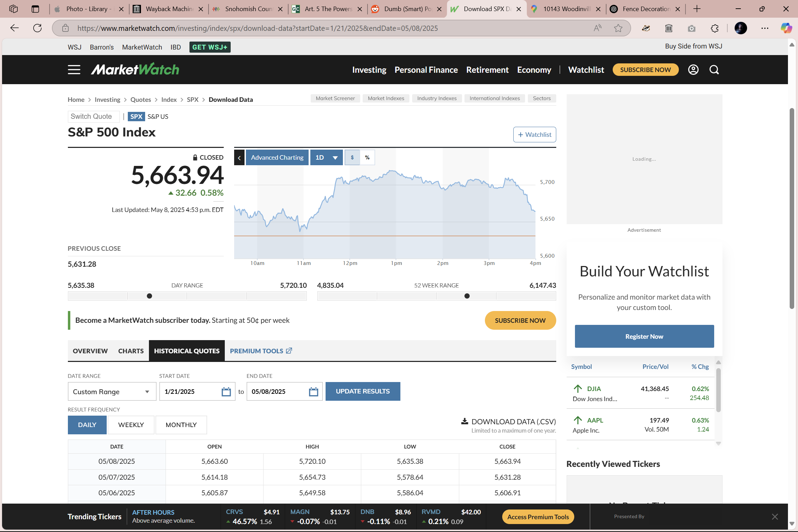Switch chart to dollar display

[x=352, y=158]
